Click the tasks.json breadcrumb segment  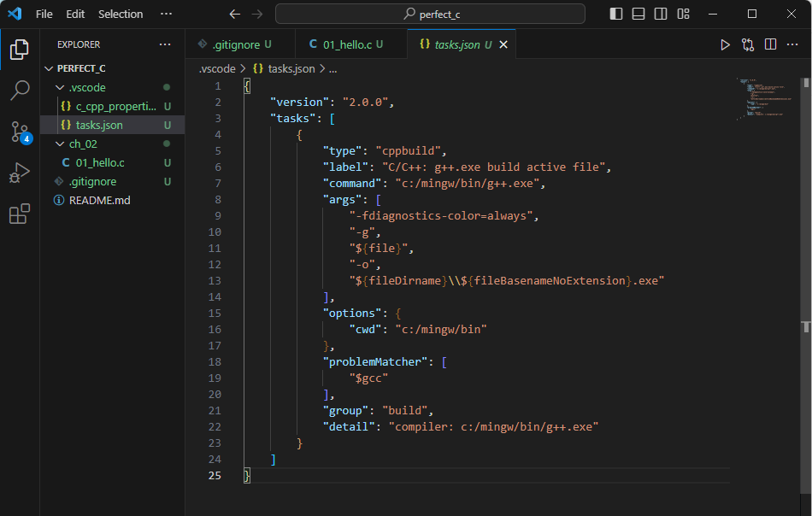[285, 69]
